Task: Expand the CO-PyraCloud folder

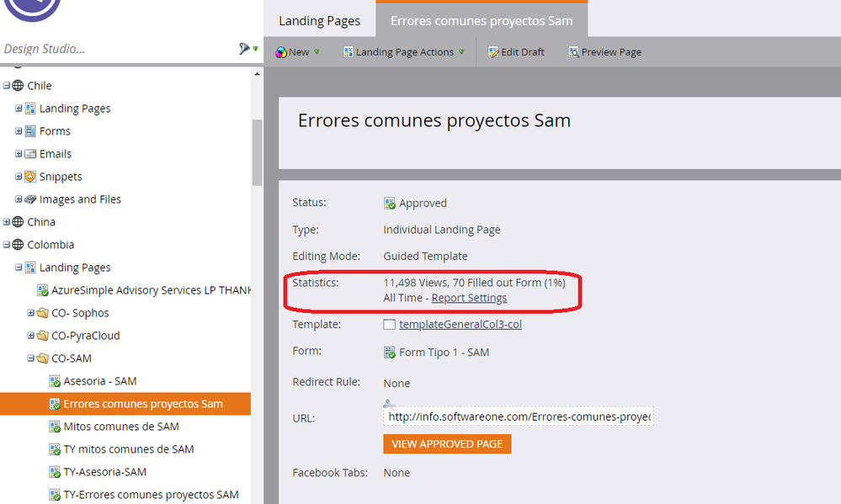Action: pyautogui.click(x=30, y=336)
